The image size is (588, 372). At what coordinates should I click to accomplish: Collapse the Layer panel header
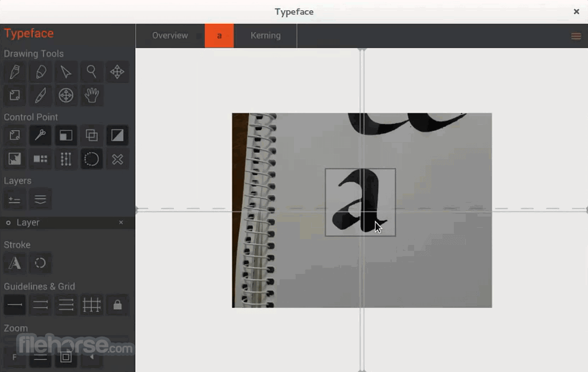[x=28, y=222]
